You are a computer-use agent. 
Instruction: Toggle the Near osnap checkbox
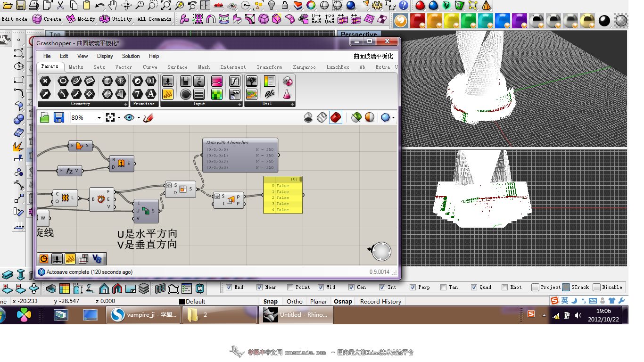(x=259, y=287)
